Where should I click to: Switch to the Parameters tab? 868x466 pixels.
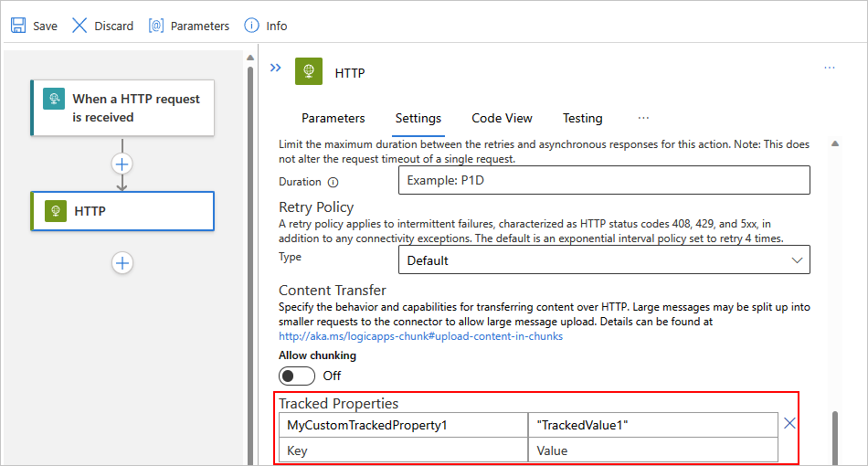[x=333, y=118]
